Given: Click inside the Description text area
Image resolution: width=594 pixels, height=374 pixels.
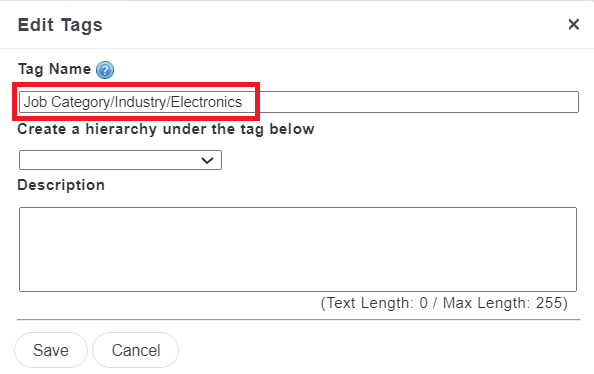Looking at the screenshot, I should coord(298,249).
